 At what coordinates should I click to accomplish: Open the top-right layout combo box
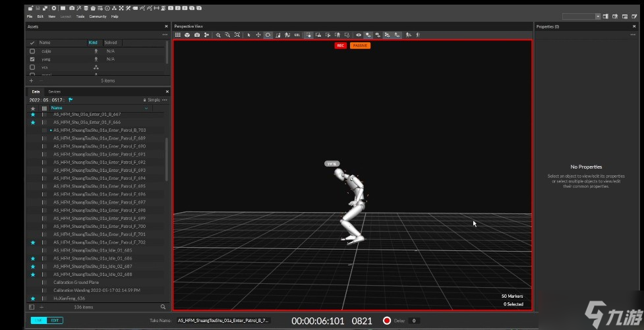(581, 16)
